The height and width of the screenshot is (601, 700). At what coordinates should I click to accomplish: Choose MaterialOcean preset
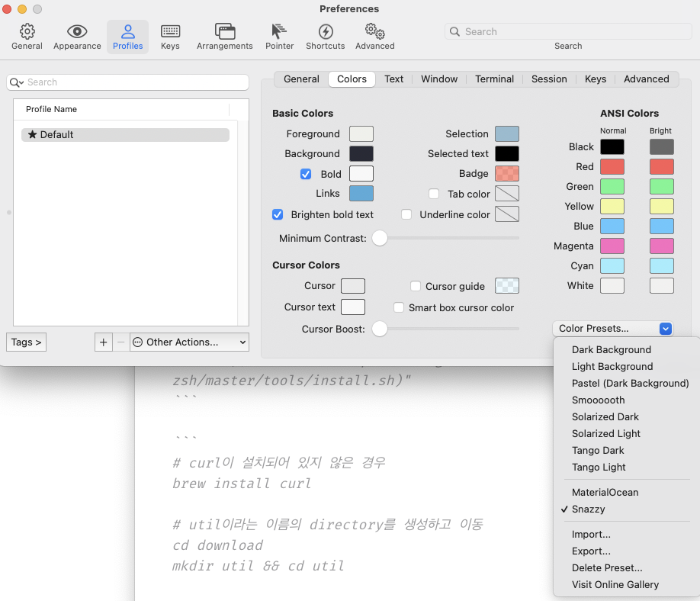(627, 492)
